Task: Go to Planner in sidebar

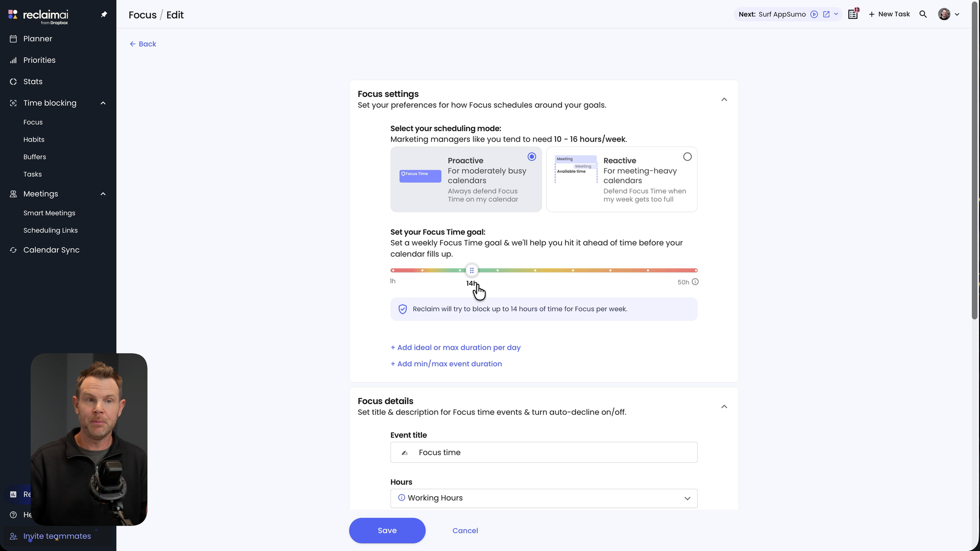Action: (x=38, y=39)
